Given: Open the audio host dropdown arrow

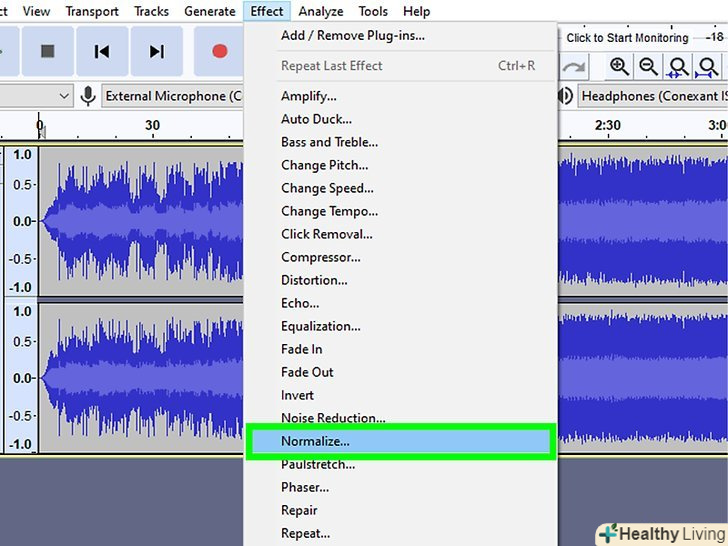Looking at the screenshot, I should click(64, 96).
